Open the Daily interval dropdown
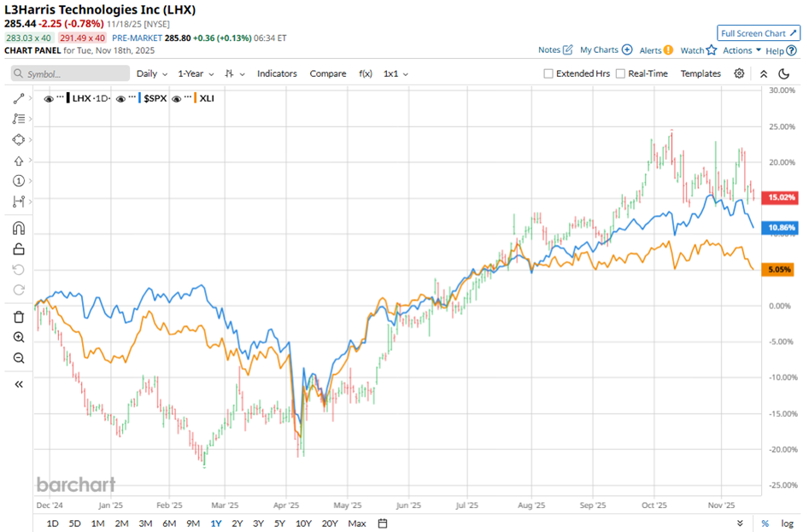This screenshot has width=803, height=532. click(152, 73)
